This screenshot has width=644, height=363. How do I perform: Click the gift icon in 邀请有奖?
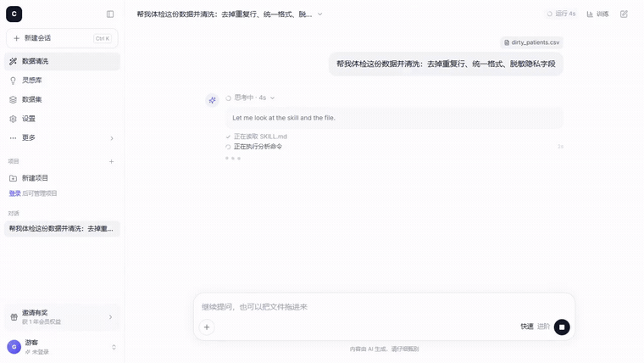click(x=14, y=317)
